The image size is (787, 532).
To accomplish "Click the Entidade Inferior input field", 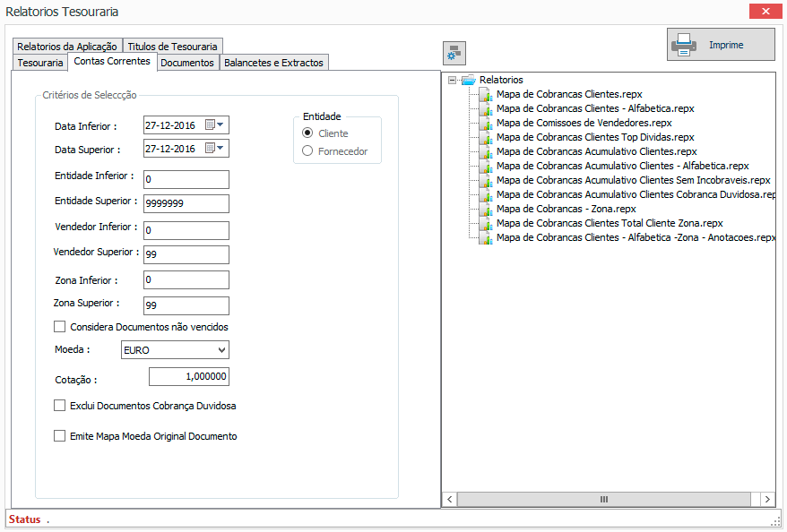I will pyautogui.click(x=186, y=179).
